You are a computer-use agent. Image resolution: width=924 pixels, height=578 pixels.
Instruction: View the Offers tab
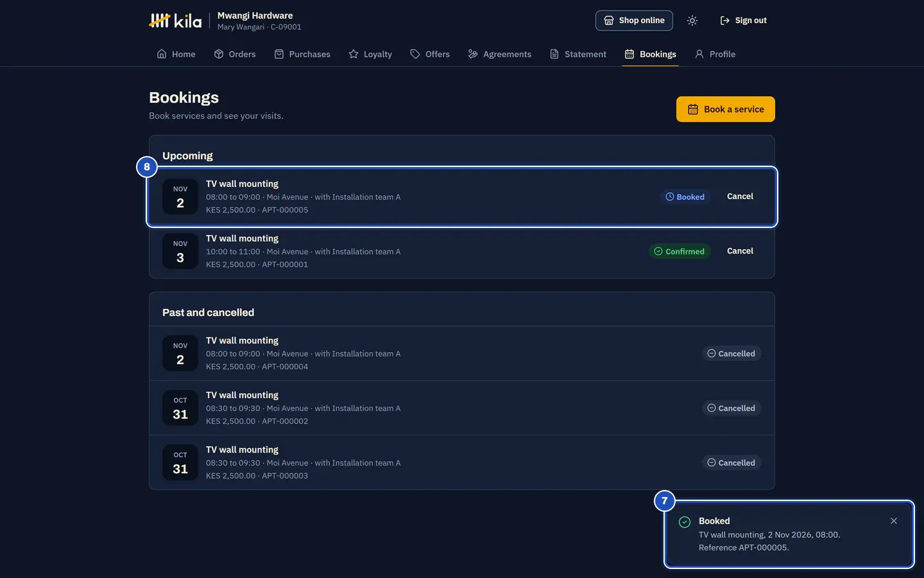430,54
